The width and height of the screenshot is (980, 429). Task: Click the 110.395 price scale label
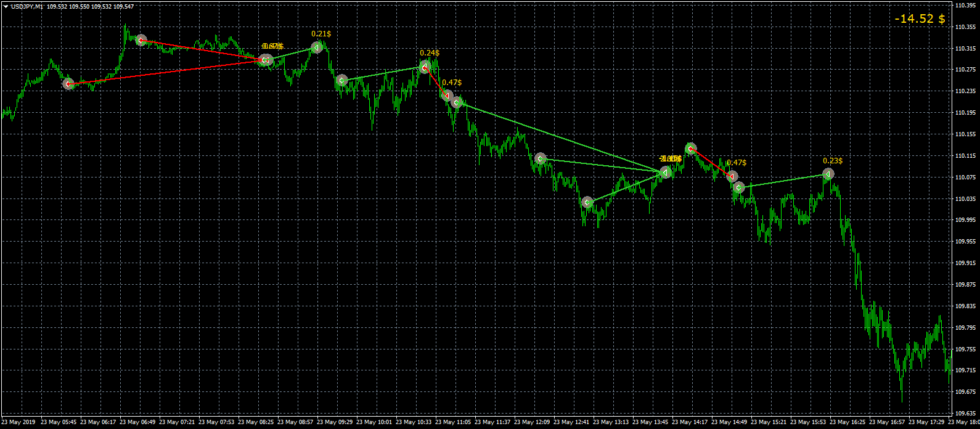(965, 6)
